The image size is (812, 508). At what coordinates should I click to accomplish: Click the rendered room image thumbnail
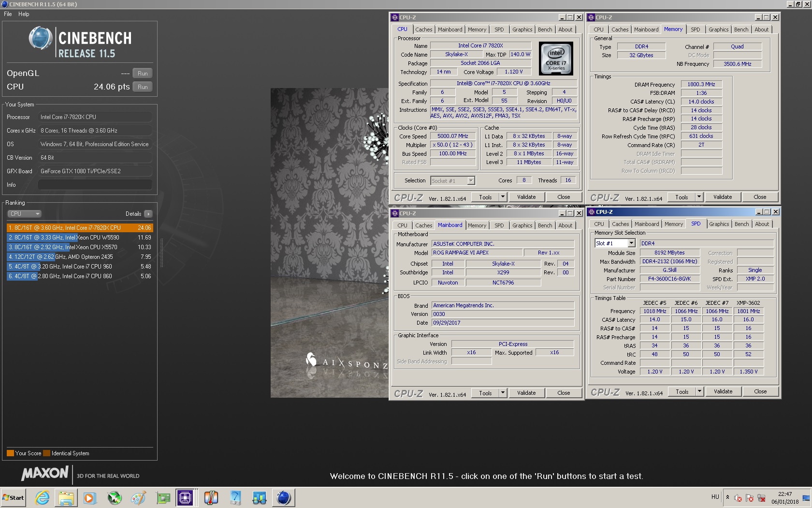point(330,243)
